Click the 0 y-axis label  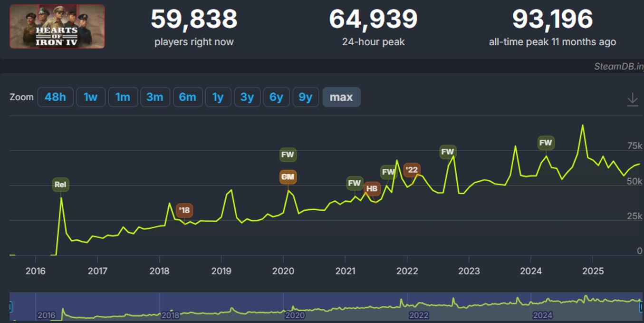[x=640, y=251]
